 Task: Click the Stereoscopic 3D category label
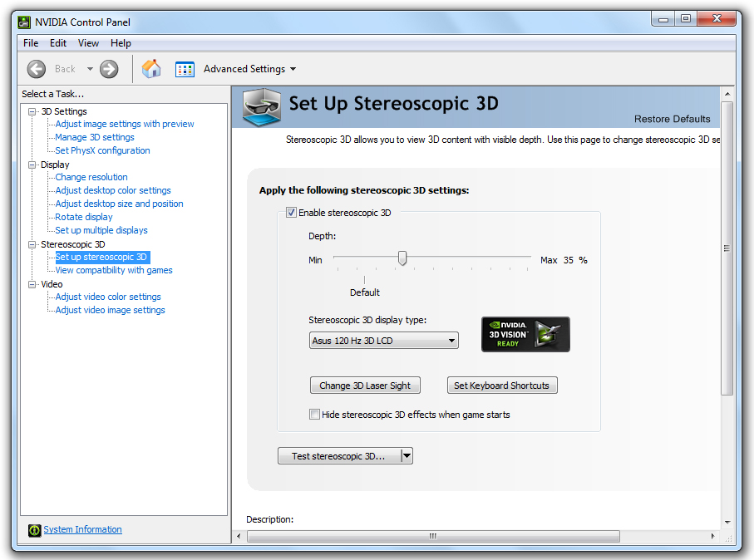pos(73,244)
